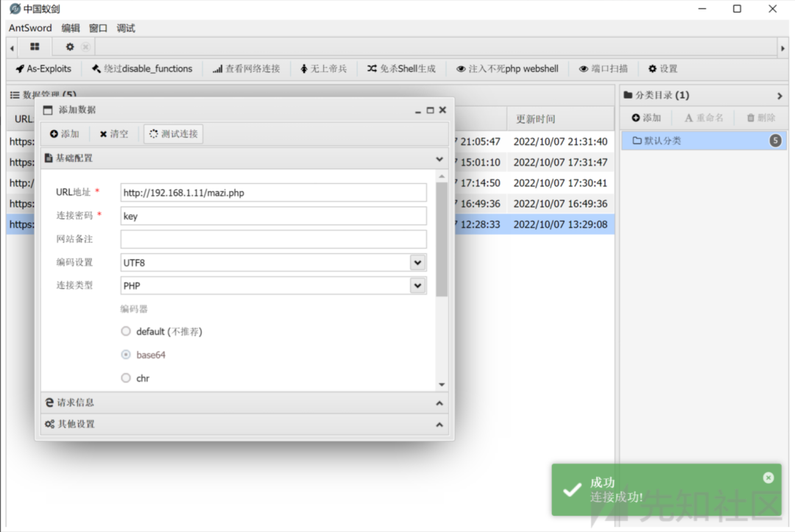Select row updated 2022/10/07 13:29:08
Image resolution: width=795 pixels, height=532 pixels.
(311, 224)
